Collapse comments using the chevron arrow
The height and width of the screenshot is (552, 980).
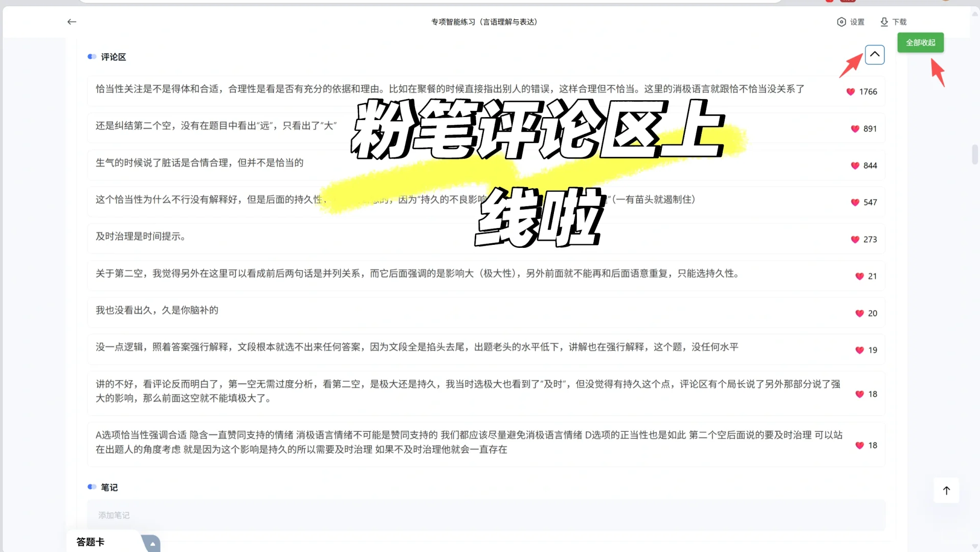[x=875, y=55]
